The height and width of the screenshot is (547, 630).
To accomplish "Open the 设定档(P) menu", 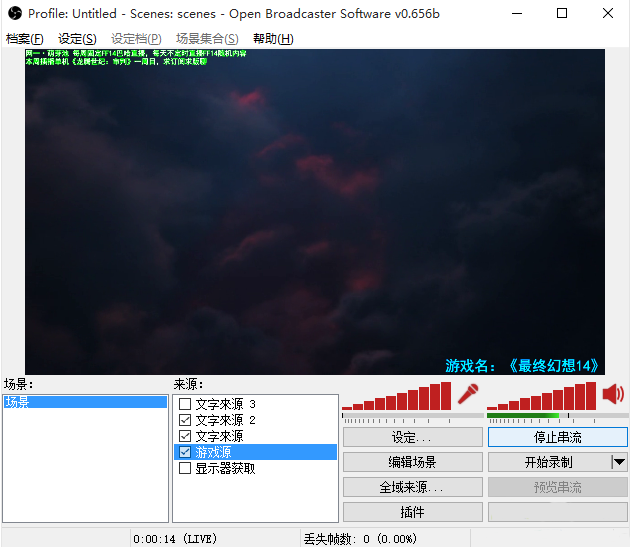I will click(136, 39).
